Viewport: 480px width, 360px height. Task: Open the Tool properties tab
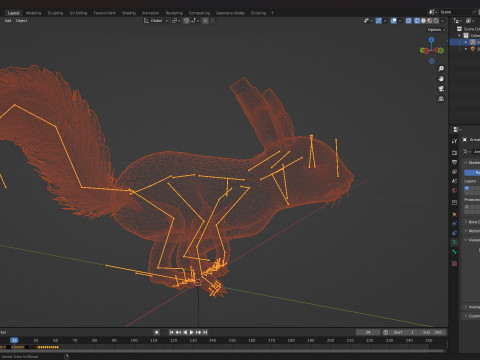pyautogui.click(x=454, y=141)
